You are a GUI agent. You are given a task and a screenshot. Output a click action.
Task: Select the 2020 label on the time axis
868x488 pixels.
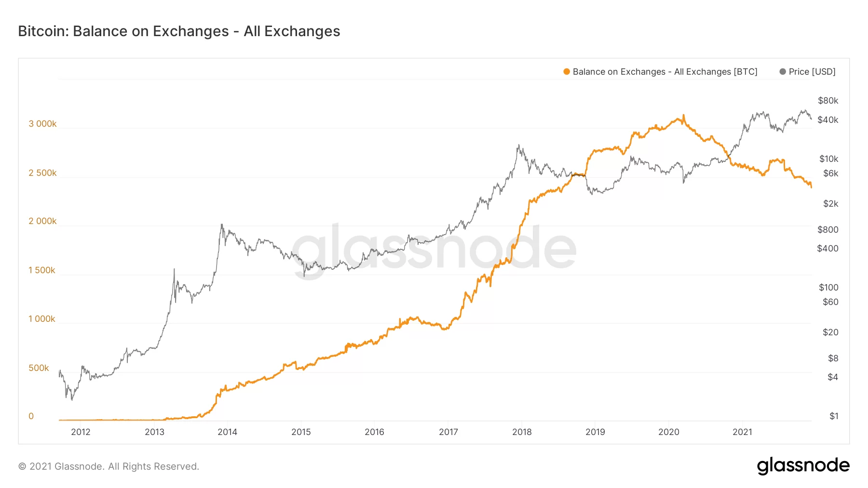(x=669, y=432)
